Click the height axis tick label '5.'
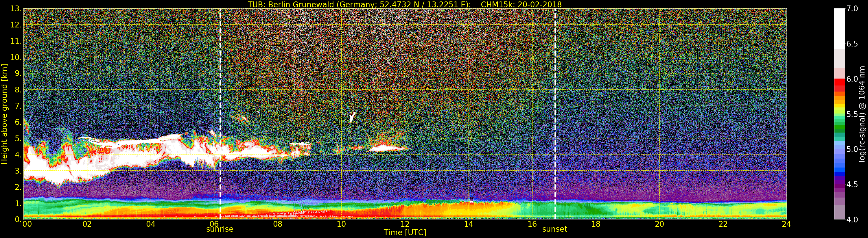This screenshot has width=868, height=238. [x=18, y=138]
